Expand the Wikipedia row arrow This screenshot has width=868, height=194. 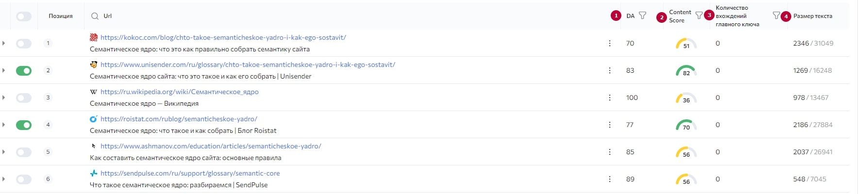(4, 97)
